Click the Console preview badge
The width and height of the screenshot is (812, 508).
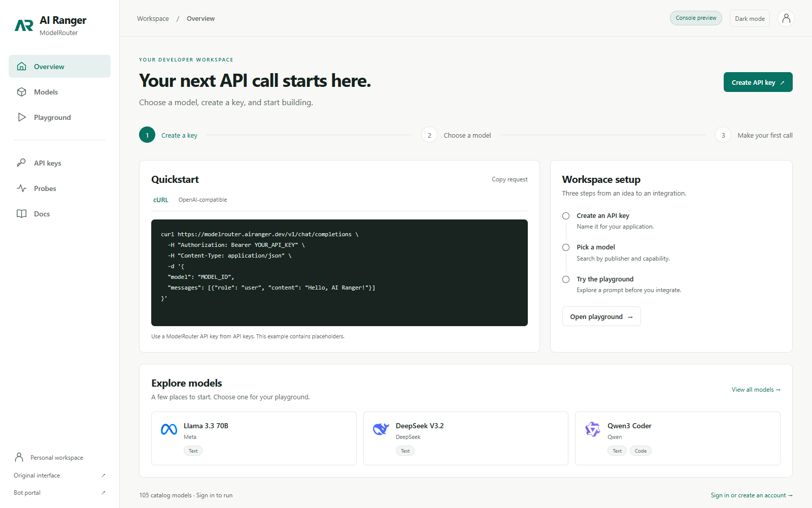pos(696,18)
